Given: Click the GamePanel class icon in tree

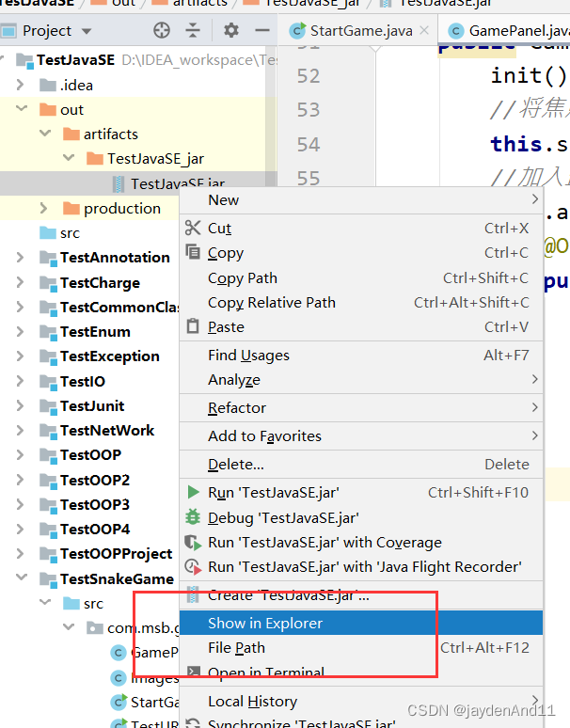Looking at the screenshot, I should [119, 653].
